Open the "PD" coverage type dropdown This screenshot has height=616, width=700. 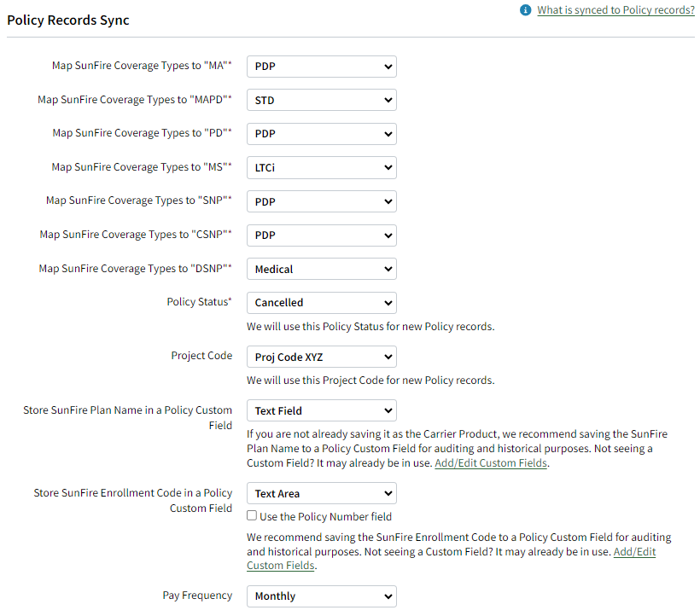(x=322, y=134)
